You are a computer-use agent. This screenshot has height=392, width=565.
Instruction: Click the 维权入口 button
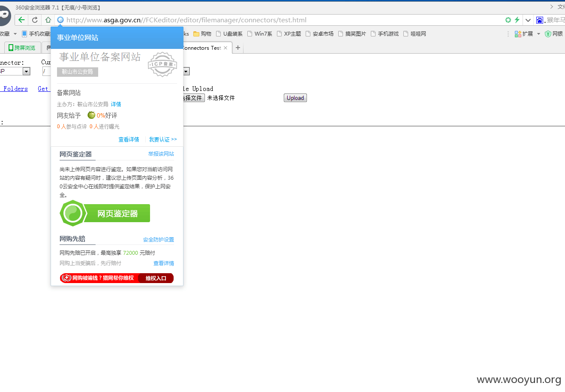click(156, 278)
